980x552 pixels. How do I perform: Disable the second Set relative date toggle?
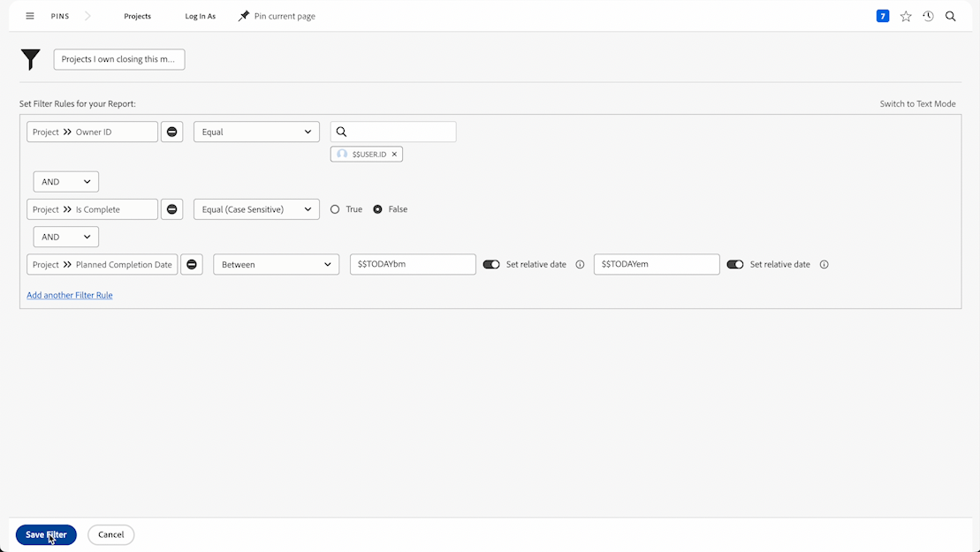click(x=735, y=264)
